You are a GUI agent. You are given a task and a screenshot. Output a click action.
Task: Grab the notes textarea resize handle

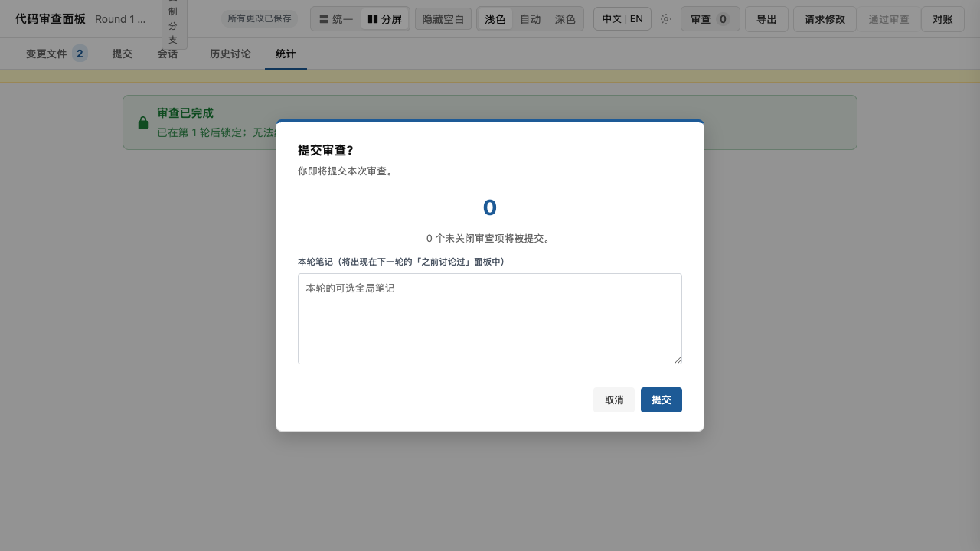click(678, 360)
